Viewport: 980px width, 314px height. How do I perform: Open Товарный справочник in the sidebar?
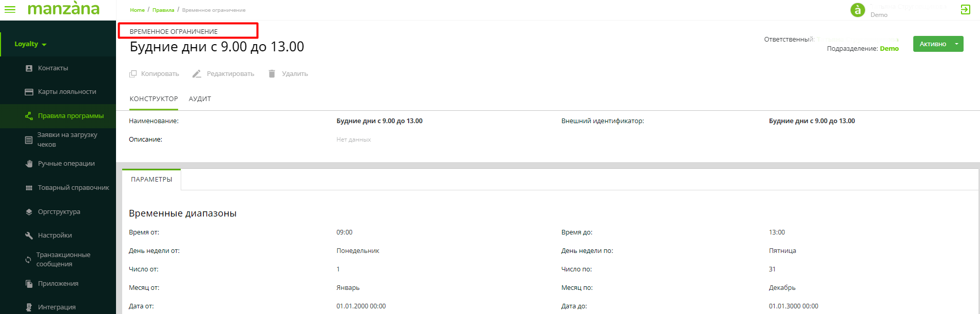(73, 188)
